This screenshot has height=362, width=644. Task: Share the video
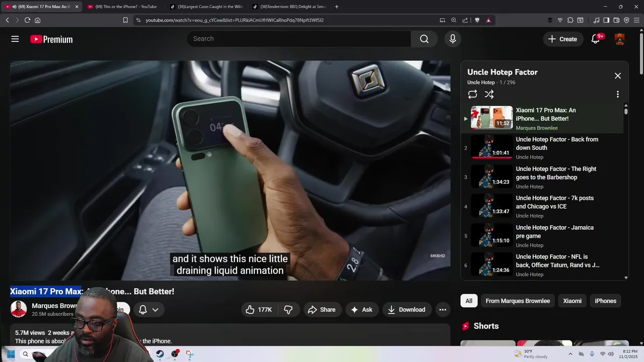(322, 310)
